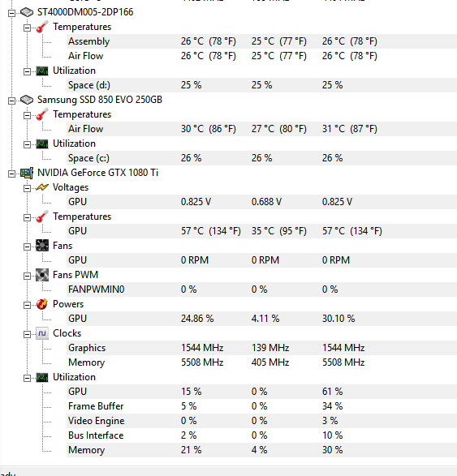Collapse the Samsung SSD 850 EVO node
The image size is (457, 476).
tap(11, 101)
